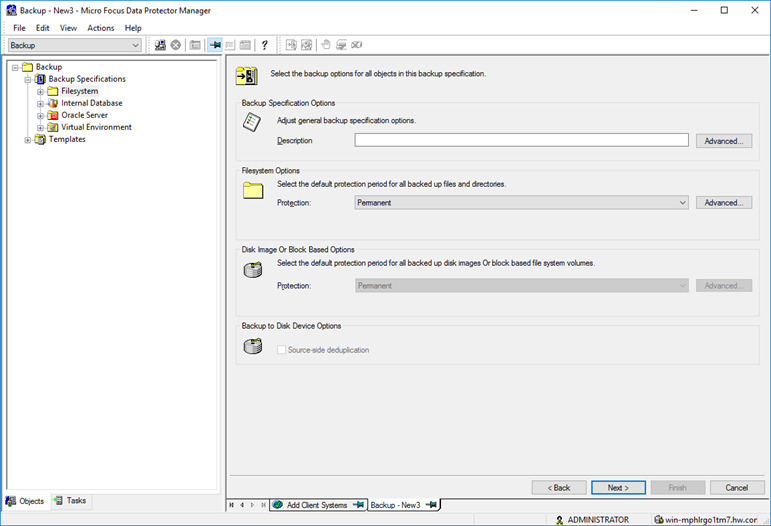
Task: Click the grayed Finish button
Action: point(678,488)
